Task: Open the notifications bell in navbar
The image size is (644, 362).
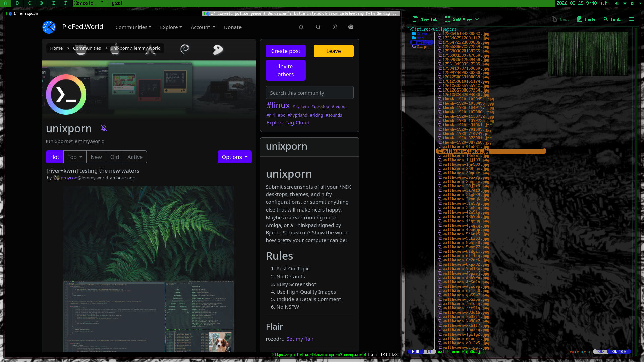Action: [x=301, y=27]
